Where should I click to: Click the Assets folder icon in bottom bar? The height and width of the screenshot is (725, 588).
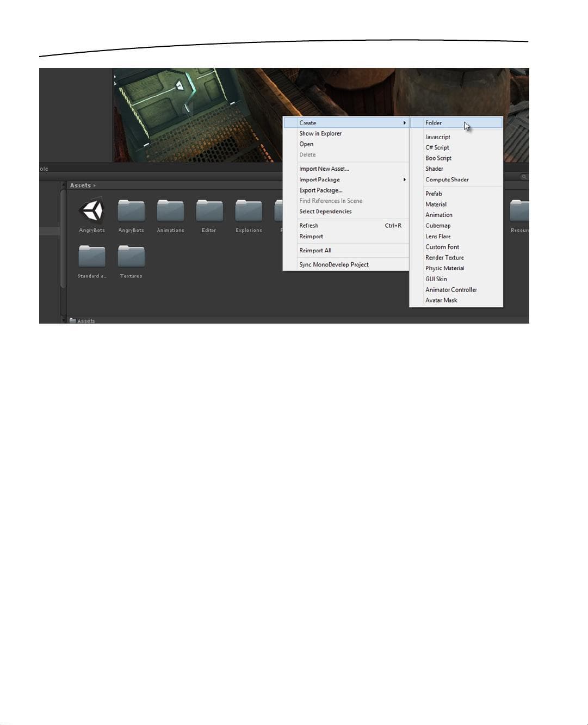[73, 320]
